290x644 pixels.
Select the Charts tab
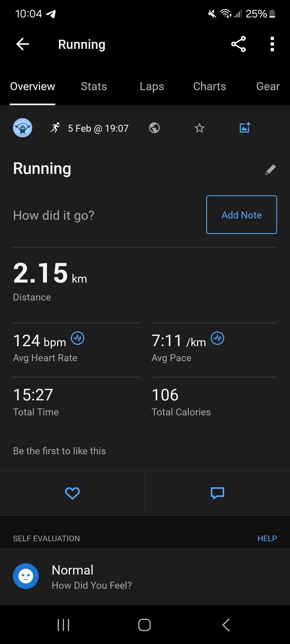click(x=209, y=86)
